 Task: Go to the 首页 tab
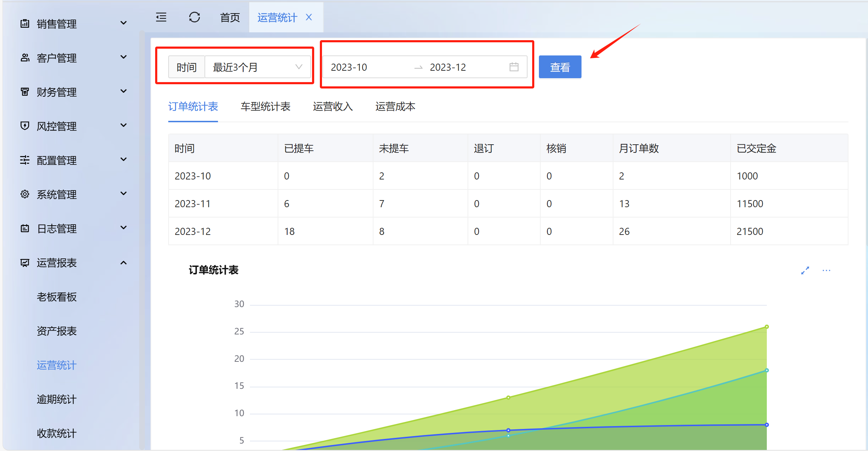click(230, 17)
